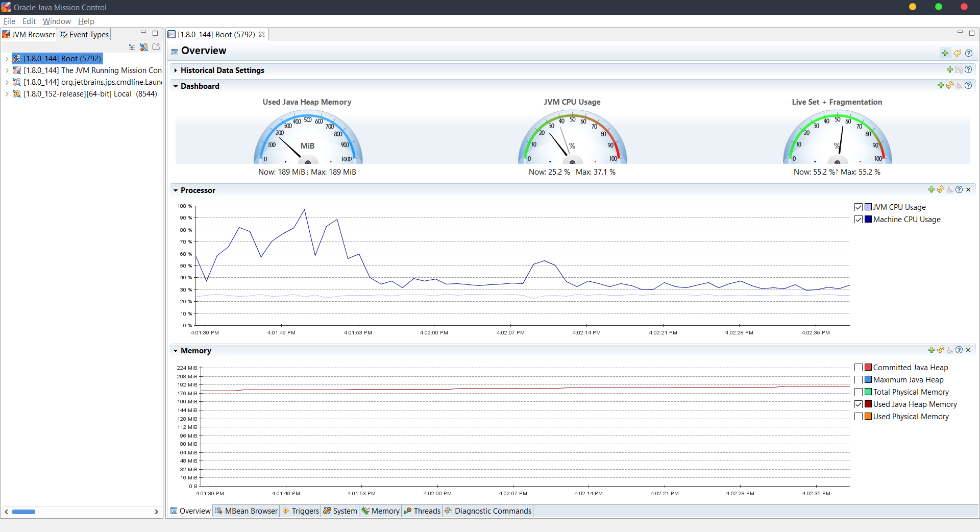Click refresh arrows icon in Processor section

(x=941, y=190)
